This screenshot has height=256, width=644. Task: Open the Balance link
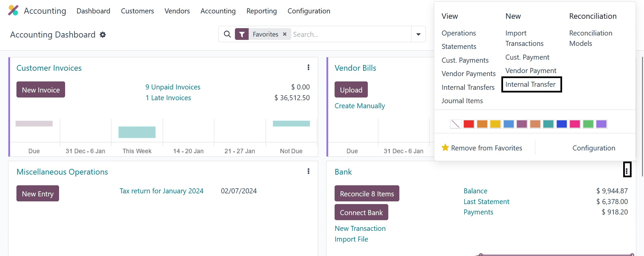pyautogui.click(x=475, y=191)
